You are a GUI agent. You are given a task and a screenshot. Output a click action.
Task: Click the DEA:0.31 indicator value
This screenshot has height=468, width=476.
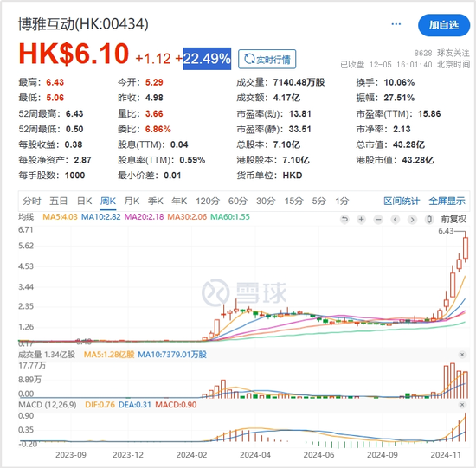(135, 405)
